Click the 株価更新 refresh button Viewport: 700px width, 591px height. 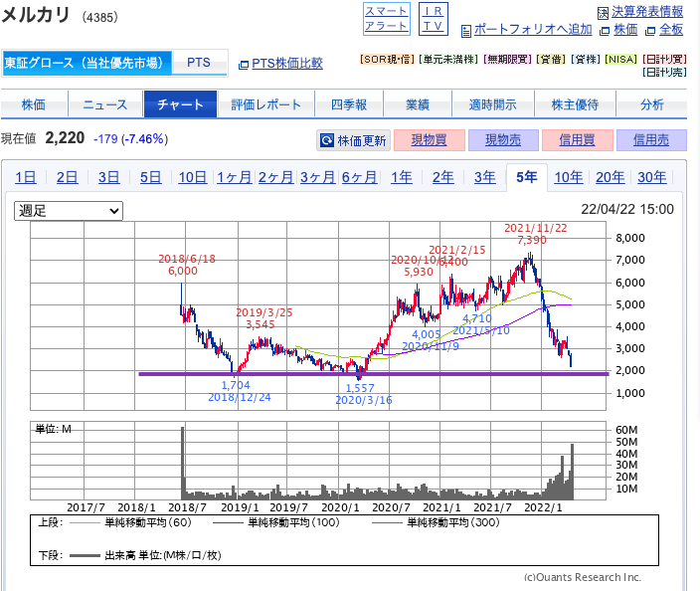(x=354, y=140)
